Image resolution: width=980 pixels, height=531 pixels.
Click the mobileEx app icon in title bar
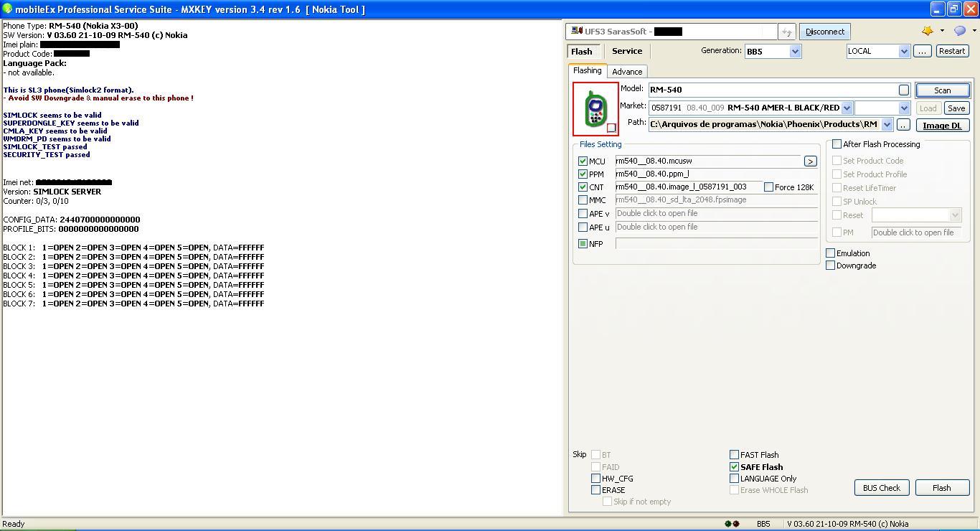point(7,9)
